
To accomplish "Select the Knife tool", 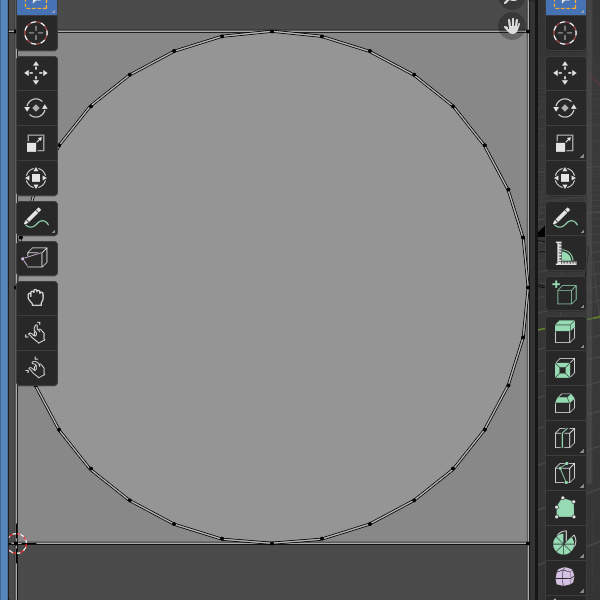I will pos(565,473).
